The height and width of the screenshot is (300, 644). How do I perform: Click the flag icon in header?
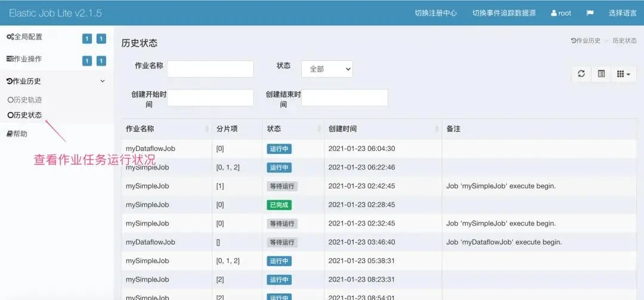tap(590, 13)
